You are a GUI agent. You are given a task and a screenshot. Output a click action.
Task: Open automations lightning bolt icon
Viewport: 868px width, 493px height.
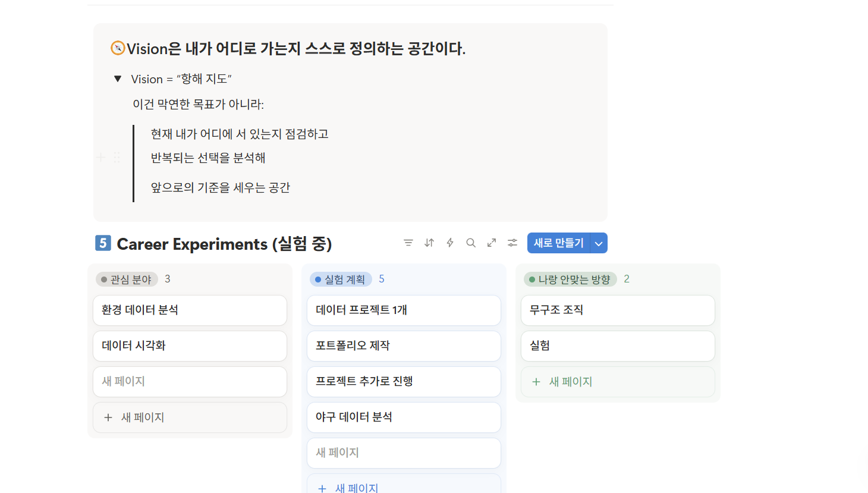pyautogui.click(x=450, y=243)
